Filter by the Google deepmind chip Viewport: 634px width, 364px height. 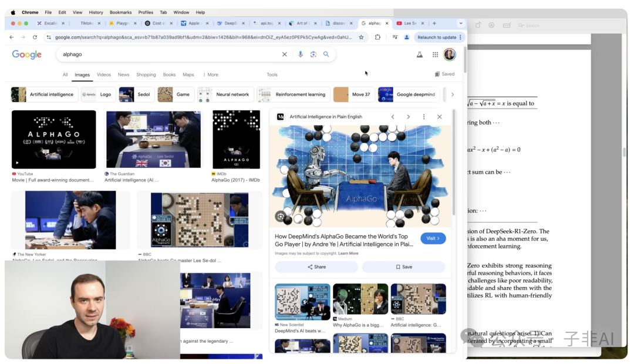pyautogui.click(x=409, y=95)
